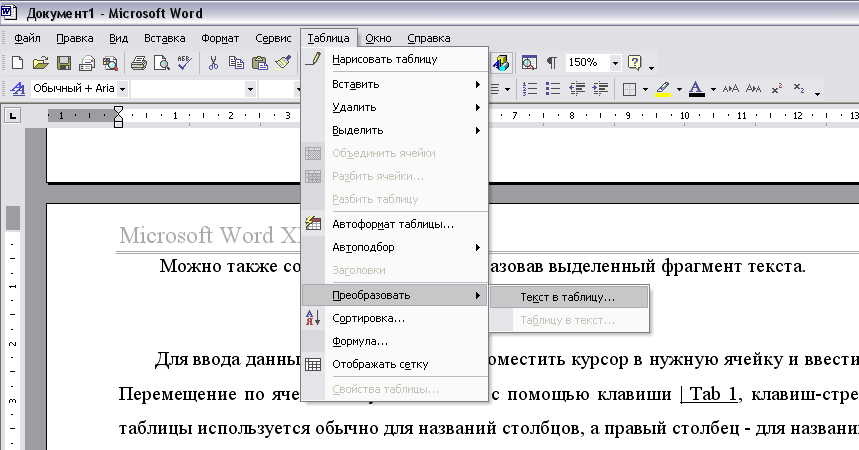Apply the black font color button

pos(696,88)
